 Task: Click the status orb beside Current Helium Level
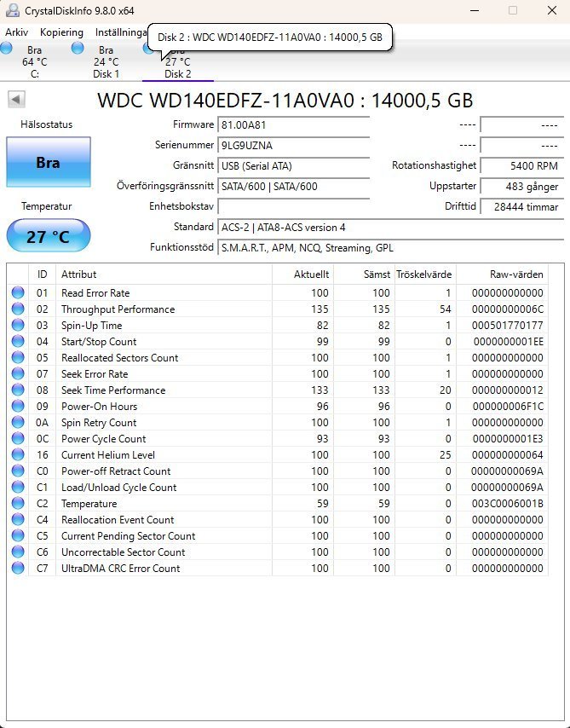tap(18, 455)
